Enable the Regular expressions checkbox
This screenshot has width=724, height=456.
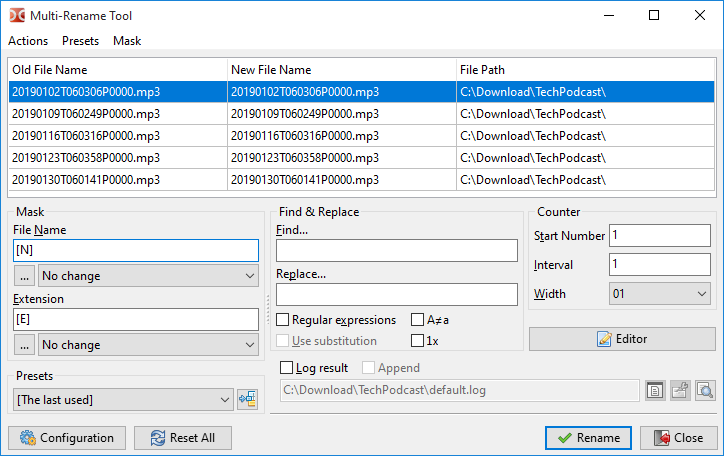(284, 320)
